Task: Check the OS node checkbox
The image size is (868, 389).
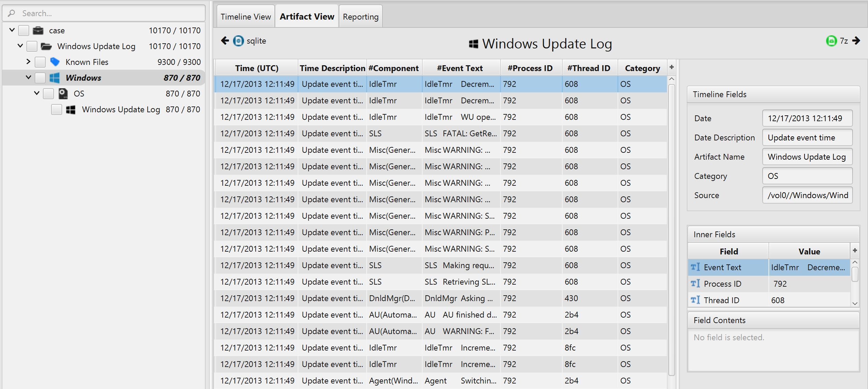Action: tap(48, 94)
